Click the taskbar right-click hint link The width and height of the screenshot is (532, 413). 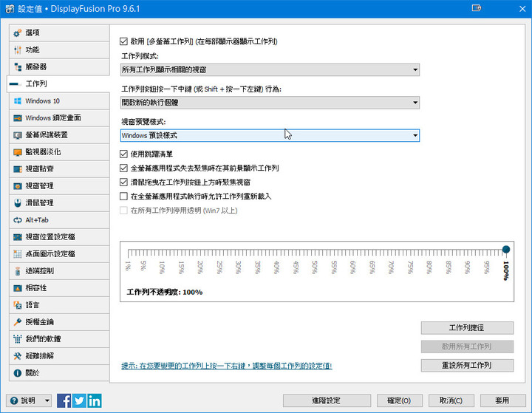[x=226, y=366]
